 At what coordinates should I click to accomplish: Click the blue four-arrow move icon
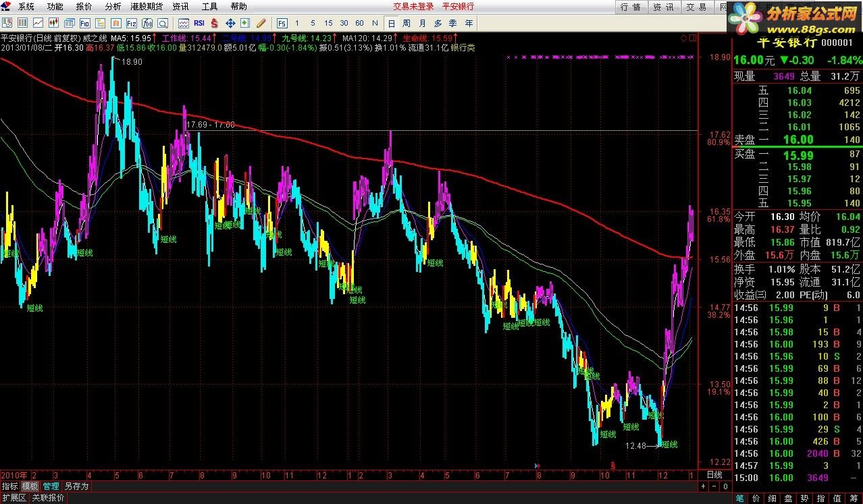230,23
